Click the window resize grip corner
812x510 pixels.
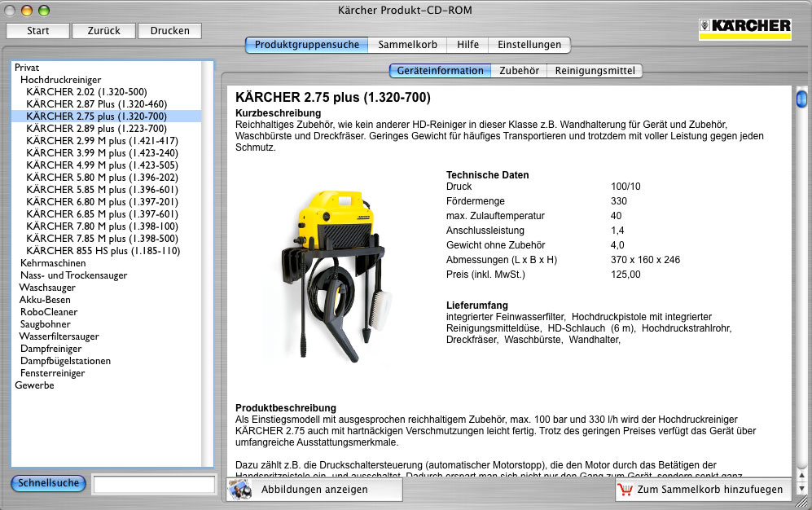coord(801,502)
